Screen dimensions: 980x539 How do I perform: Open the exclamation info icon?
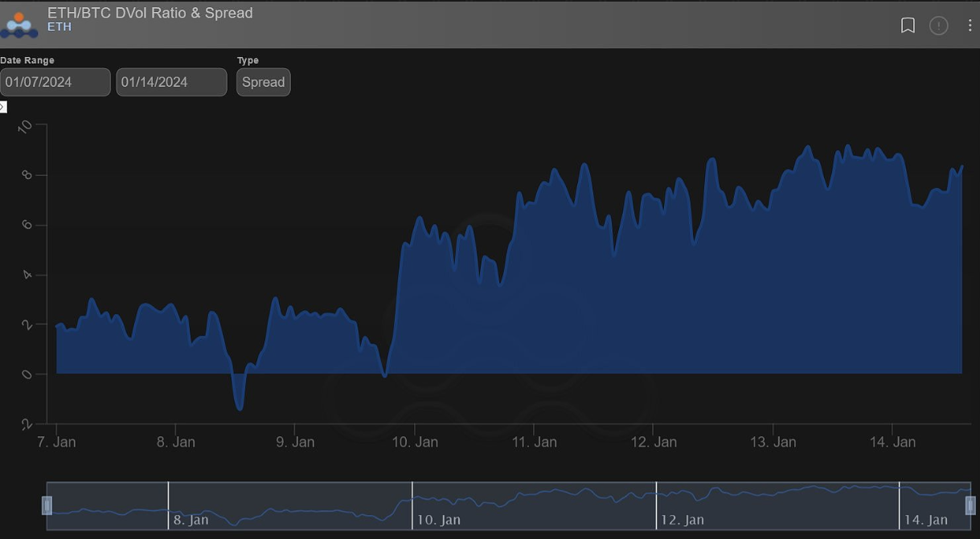click(938, 26)
